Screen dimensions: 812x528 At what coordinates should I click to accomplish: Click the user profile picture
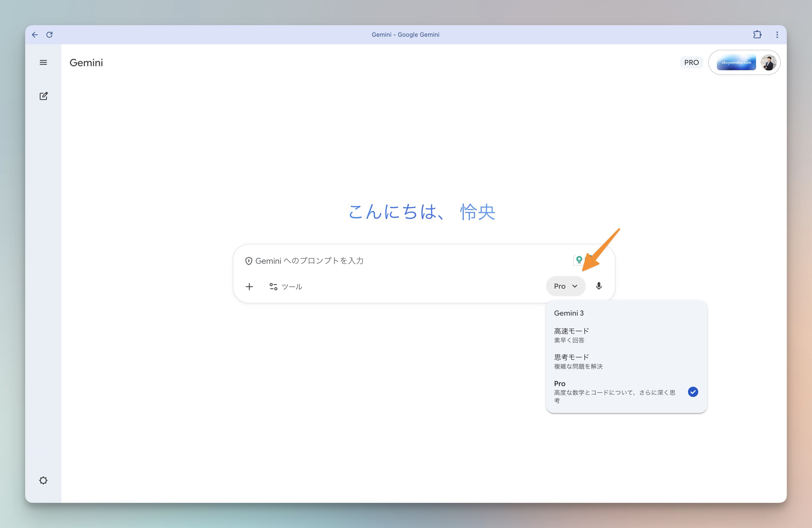(x=768, y=62)
